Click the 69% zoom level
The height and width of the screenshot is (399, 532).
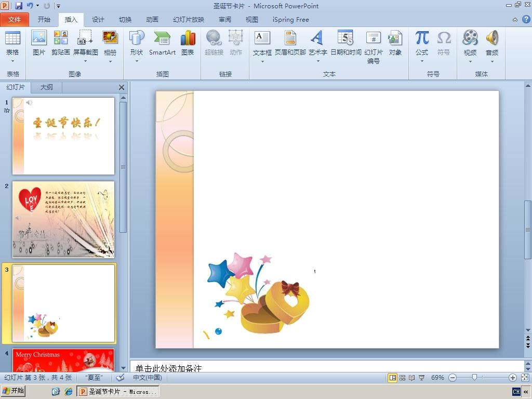437,378
